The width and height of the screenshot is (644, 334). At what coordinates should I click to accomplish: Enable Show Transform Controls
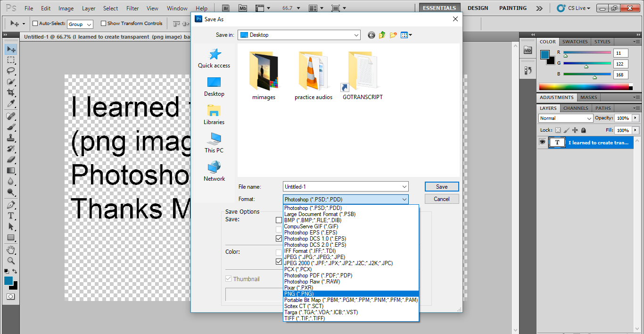(x=103, y=23)
